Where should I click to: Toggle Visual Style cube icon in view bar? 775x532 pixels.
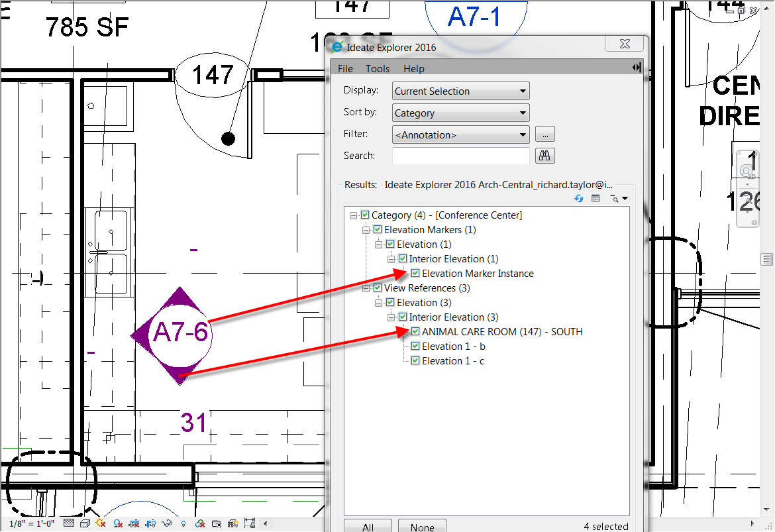85,523
